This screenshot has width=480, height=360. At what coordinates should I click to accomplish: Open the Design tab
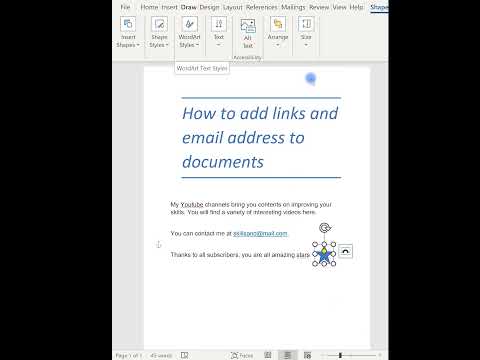tap(210, 7)
